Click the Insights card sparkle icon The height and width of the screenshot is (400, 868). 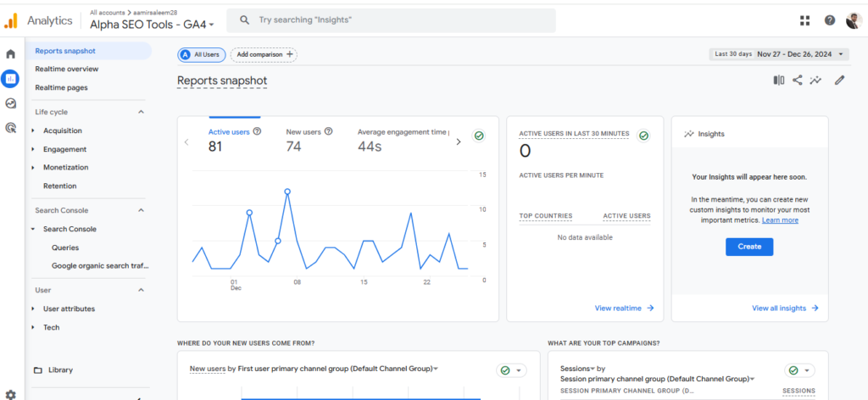tap(688, 134)
